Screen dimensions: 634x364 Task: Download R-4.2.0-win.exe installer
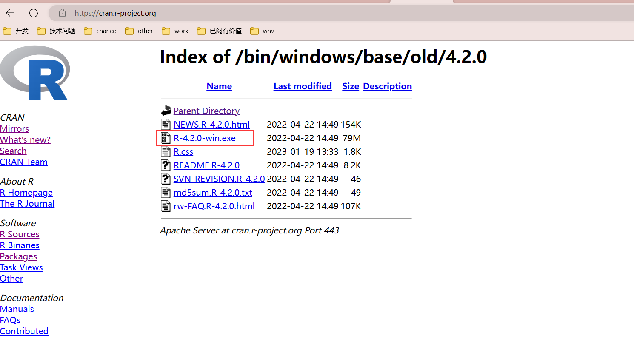(205, 138)
